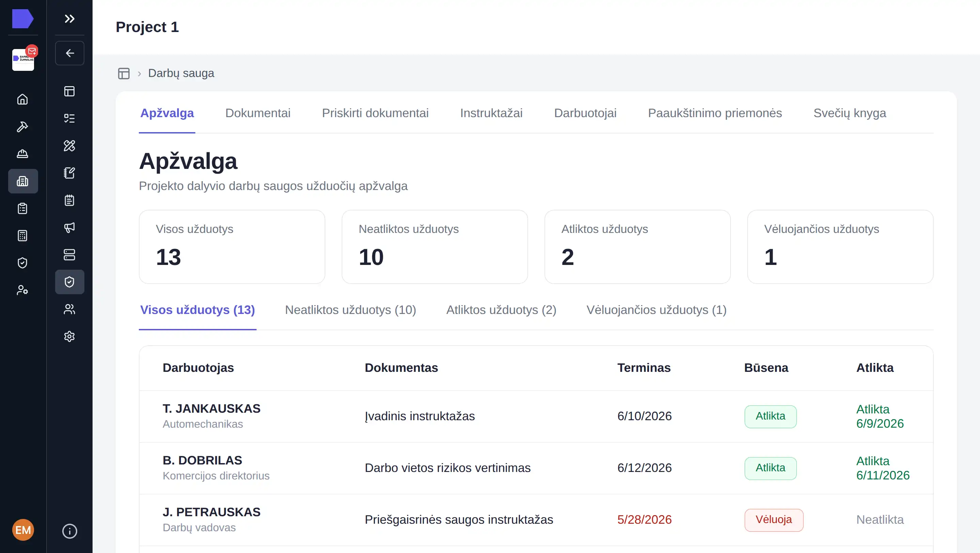The image size is (980, 553).
Task: Select the Vėluojančios užduotys (1) filter tab
Action: pos(656,310)
